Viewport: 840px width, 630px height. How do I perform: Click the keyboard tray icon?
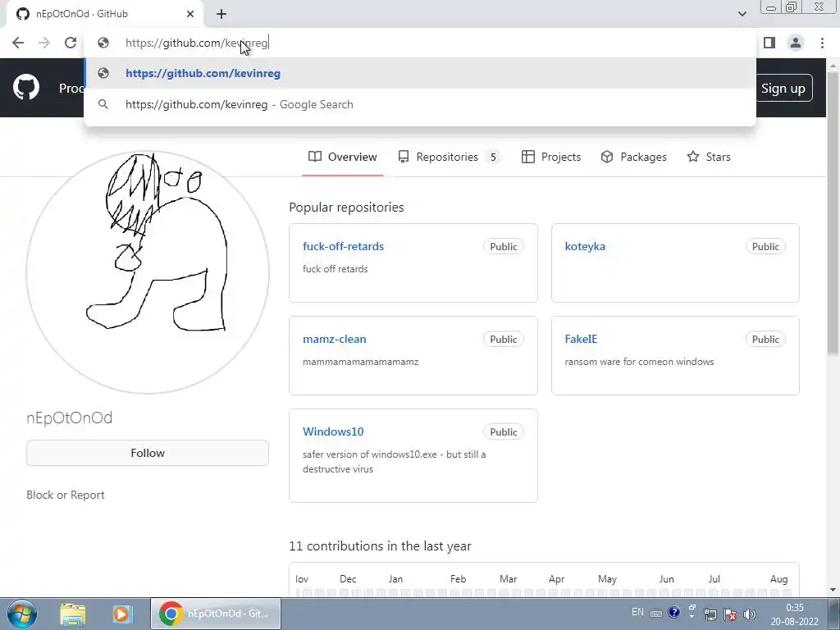click(656, 614)
